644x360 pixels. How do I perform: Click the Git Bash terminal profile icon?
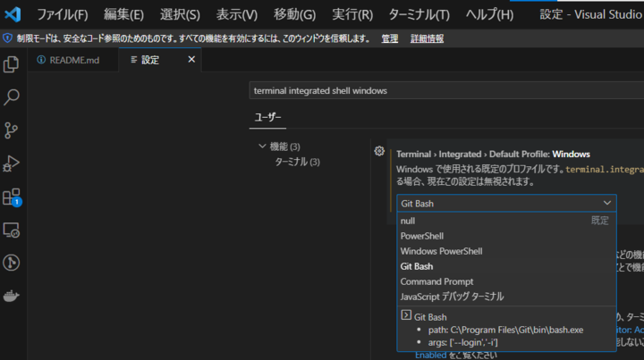tap(406, 315)
